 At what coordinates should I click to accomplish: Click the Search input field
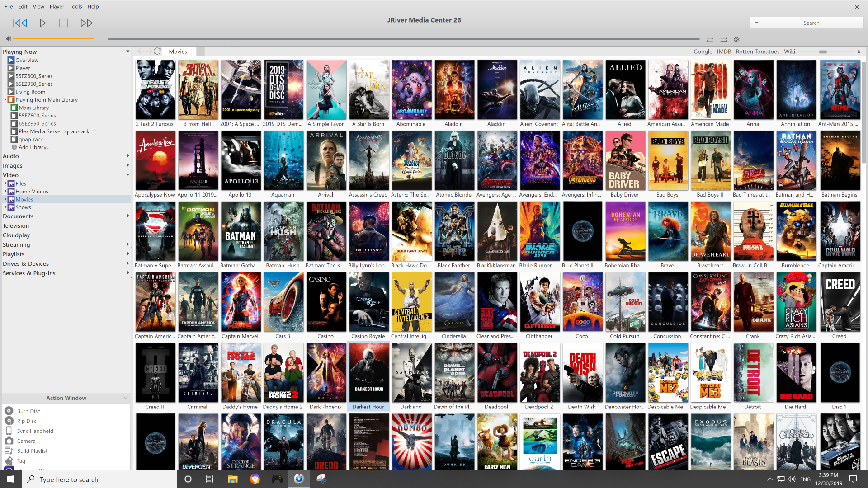point(811,23)
